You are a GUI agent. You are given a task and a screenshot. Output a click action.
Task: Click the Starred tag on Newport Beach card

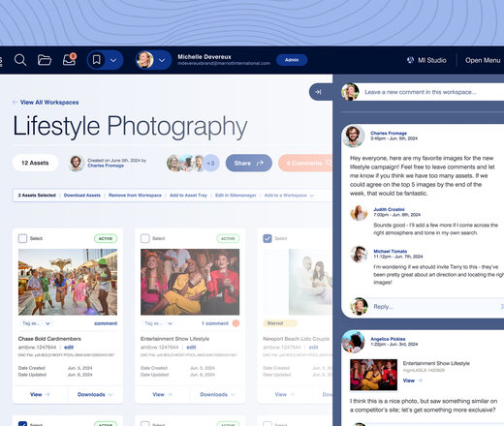(280, 323)
